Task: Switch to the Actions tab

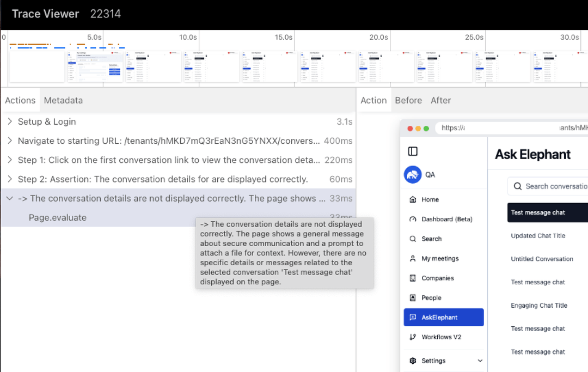Action: 20,101
